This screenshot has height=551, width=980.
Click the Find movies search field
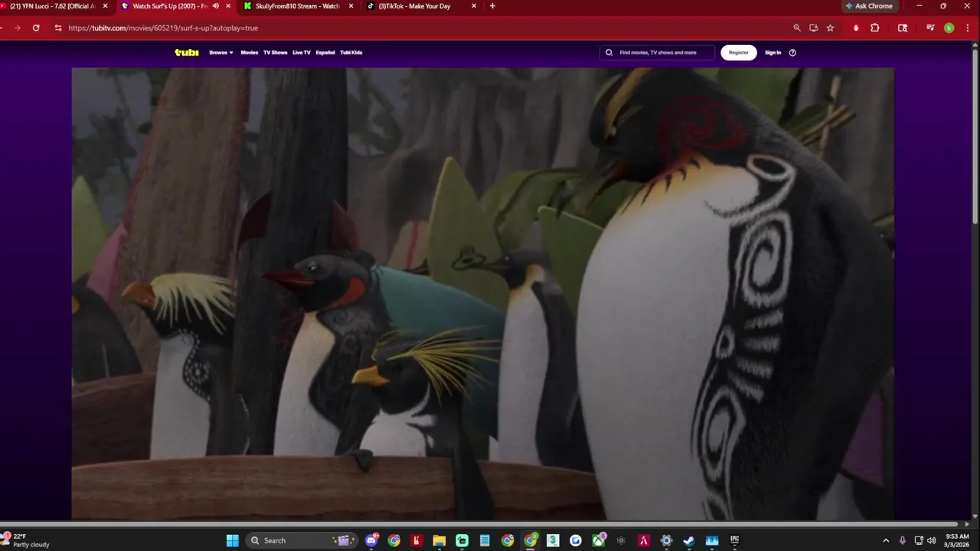click(x=657, y=53)
